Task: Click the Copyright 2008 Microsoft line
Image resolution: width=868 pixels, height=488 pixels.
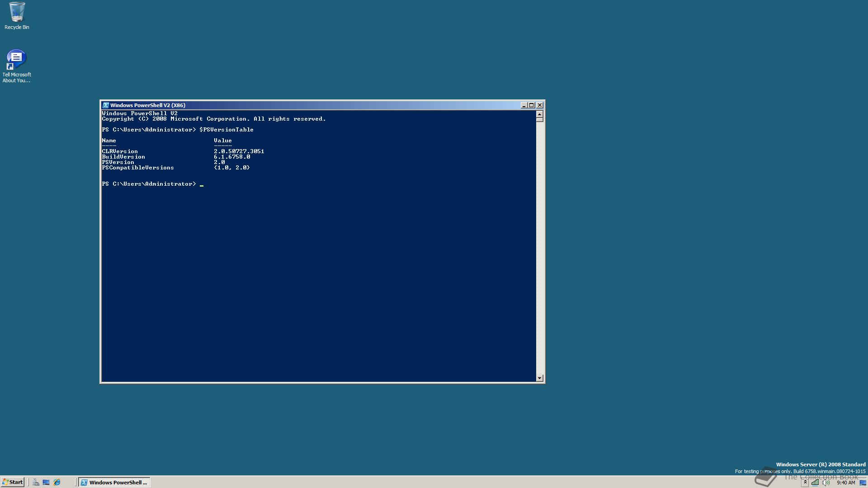Action: [214, 119]
